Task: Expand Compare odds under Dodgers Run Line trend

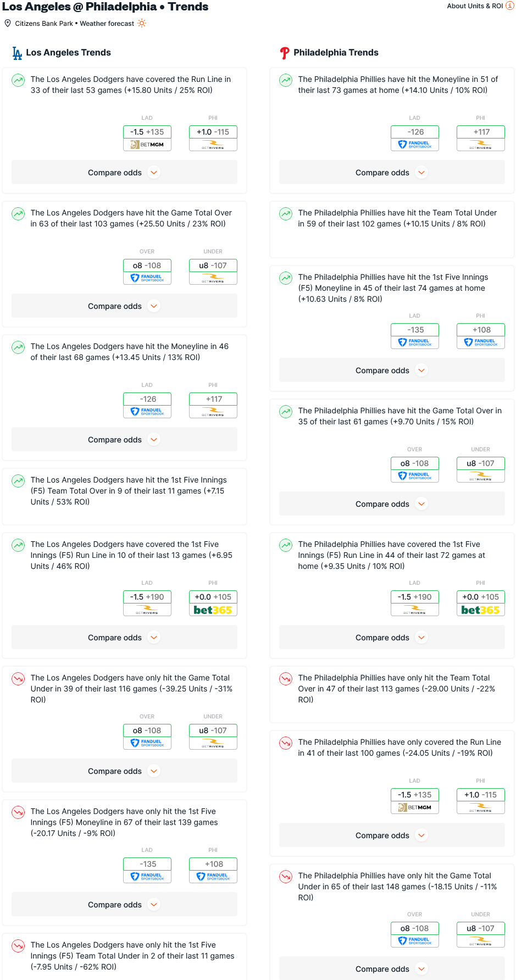Action: tap(124, 173)
